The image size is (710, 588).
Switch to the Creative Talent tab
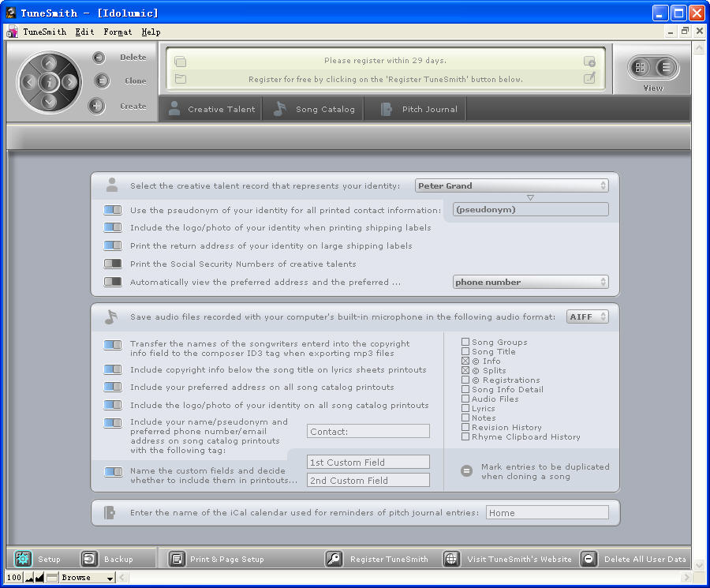pyautogui.click(x=211, y=109)
